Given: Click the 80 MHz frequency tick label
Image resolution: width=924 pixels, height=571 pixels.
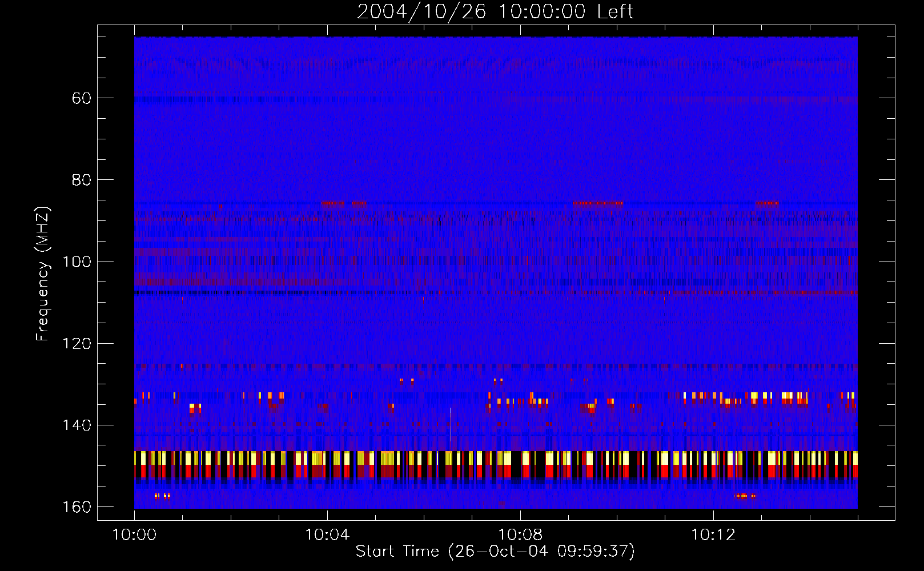Looking at the screenshot, I should point(82,180).
